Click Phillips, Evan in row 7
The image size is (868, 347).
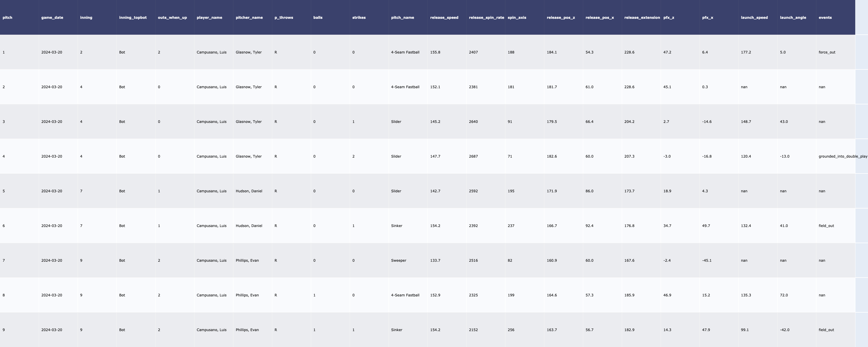[x=247, y=261]
